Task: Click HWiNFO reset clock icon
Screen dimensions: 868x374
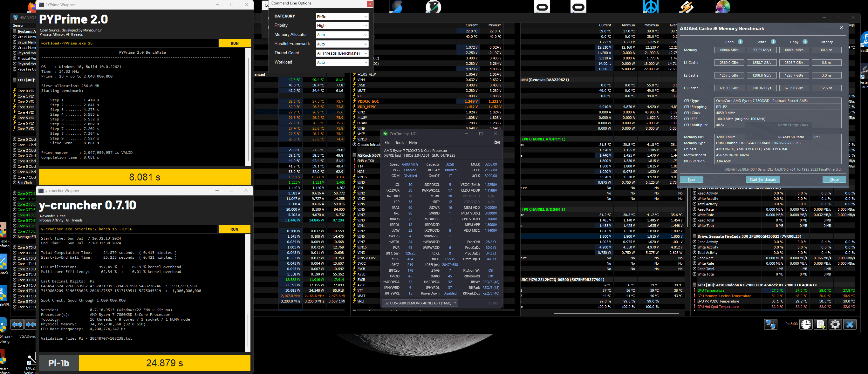Action: pyautogui.click(x=806, y=324)
